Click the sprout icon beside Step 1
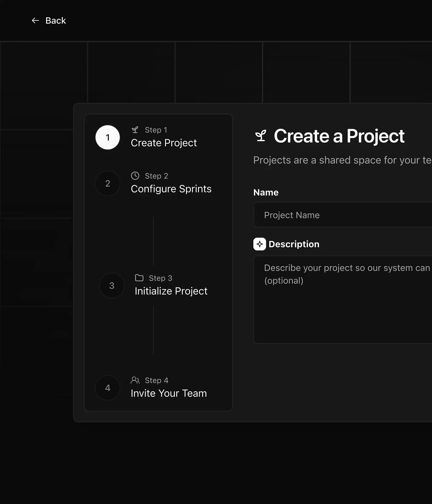432x504 pixels. [x=135, y=130]
